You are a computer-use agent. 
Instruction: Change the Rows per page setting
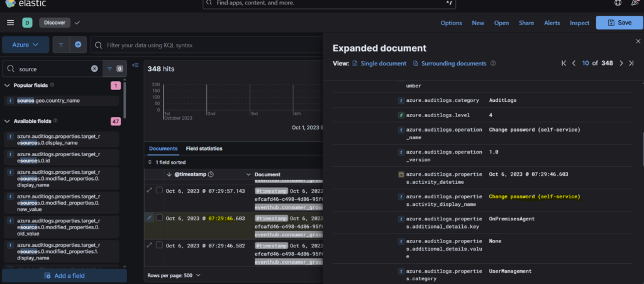coord(174,275)
